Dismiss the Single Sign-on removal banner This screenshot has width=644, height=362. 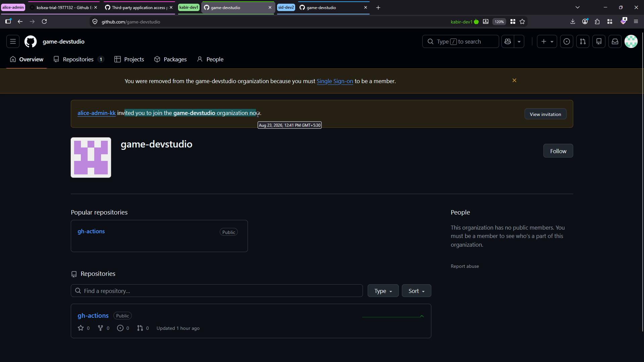(x=514, y=80)
